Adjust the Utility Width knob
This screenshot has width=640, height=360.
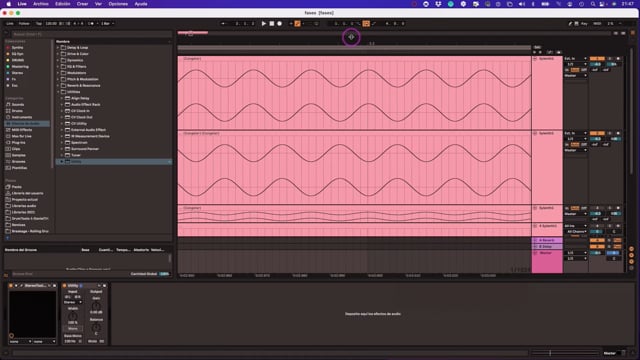(73, 316)
